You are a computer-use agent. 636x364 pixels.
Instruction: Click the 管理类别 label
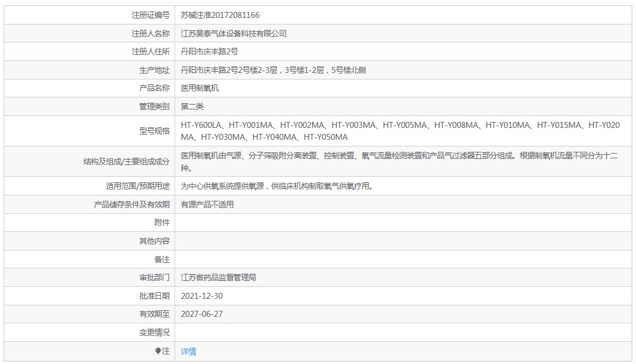point(154,106)
